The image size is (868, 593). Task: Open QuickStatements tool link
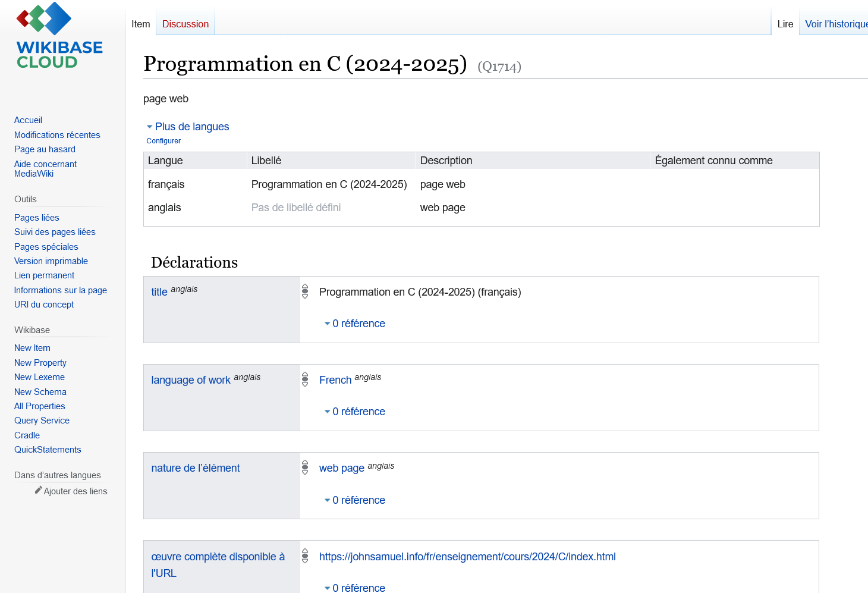tap(48, 450)
